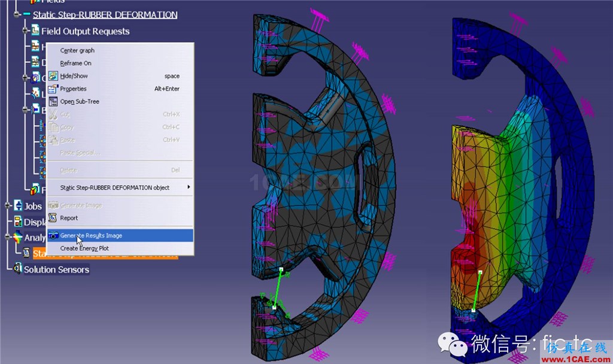Screen dimensions: 613x364
Task: Click the Field Output Requests icon
Action: (x=35, y=30)
